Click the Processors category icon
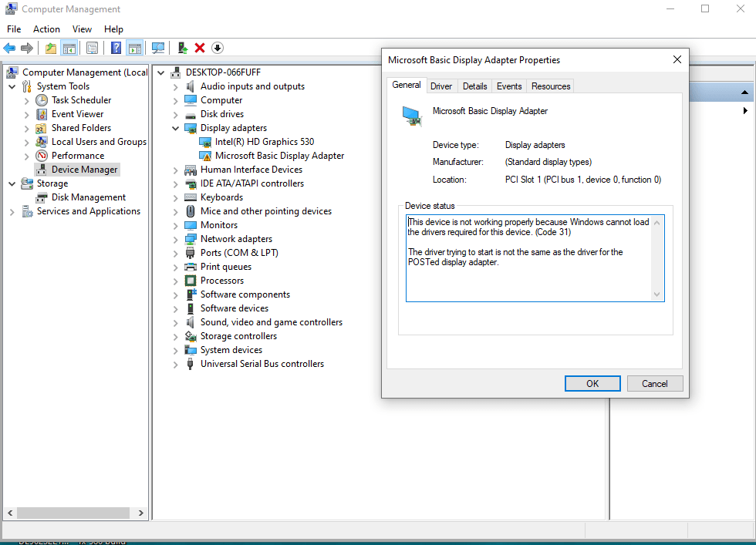This screenshot has width=756, height=545. tap(191, 281)
